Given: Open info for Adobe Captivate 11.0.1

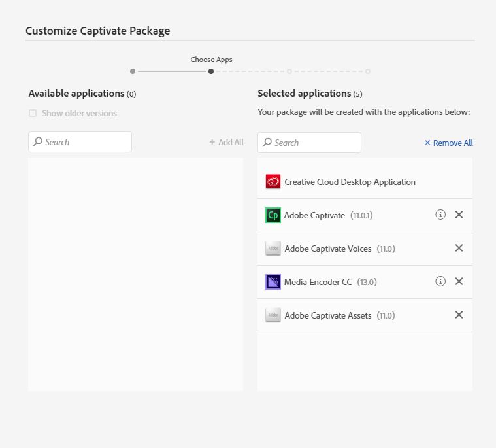Looking at the screenshot, I should (440, 215).
